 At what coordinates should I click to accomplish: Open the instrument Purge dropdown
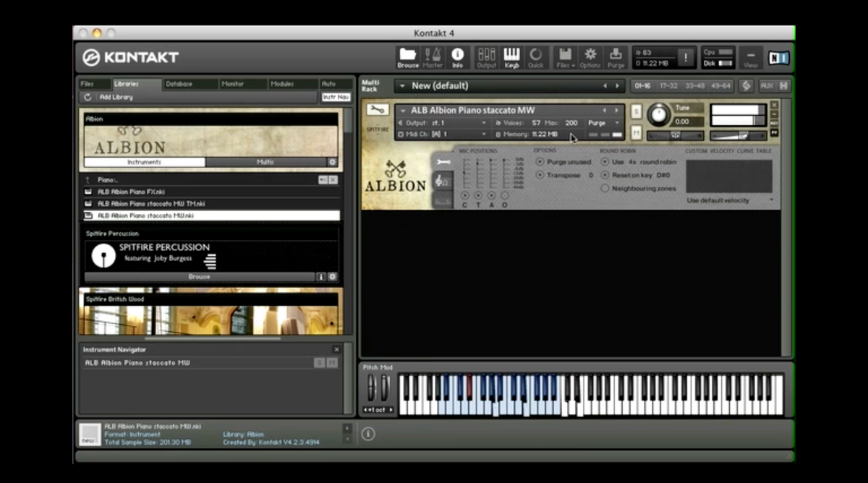tap(603, 123)
